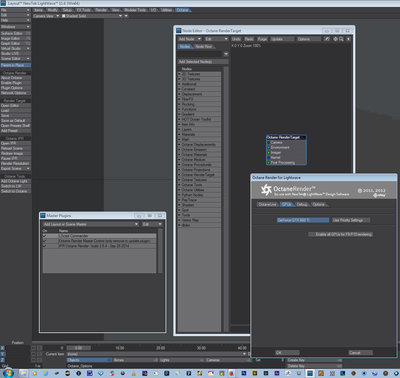Open the Windows Start button
Viewport: 400px width, 378px height.
(x=8, y=373)
